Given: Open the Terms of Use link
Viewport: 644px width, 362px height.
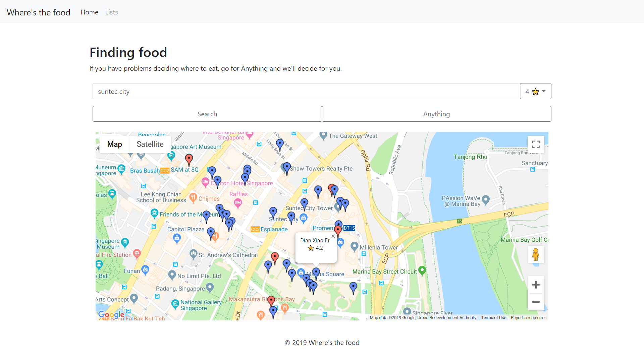Looking at the screenshot, I should point(493,318).
